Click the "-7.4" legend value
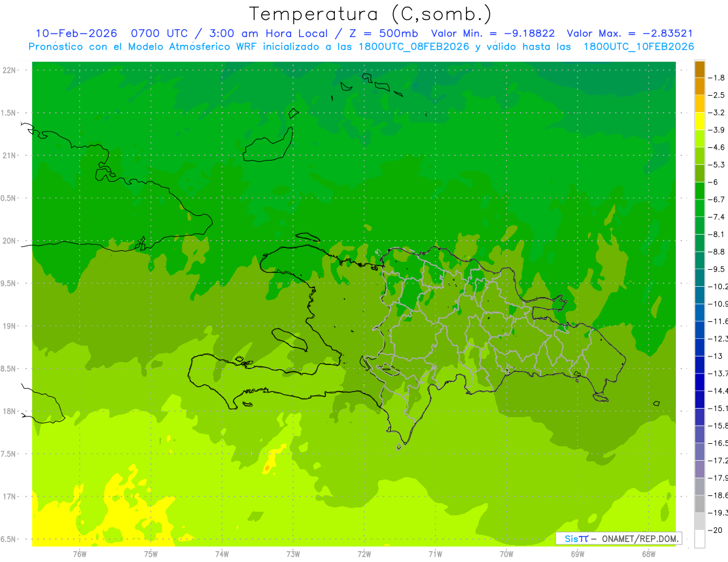Image resolution: width=728 pixels, height=562 pixels. click(717, 217)
